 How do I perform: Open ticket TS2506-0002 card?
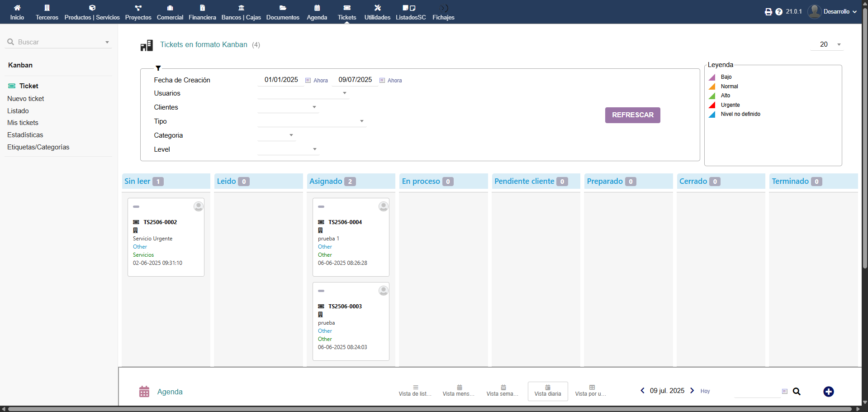(x=166, y=237)
